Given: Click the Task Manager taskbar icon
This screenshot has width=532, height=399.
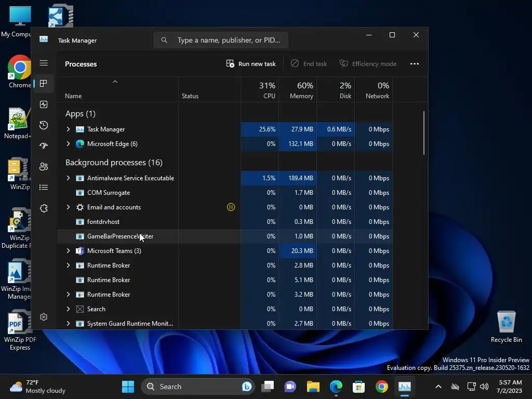Looking at the screenshot, I should [404, 387].
